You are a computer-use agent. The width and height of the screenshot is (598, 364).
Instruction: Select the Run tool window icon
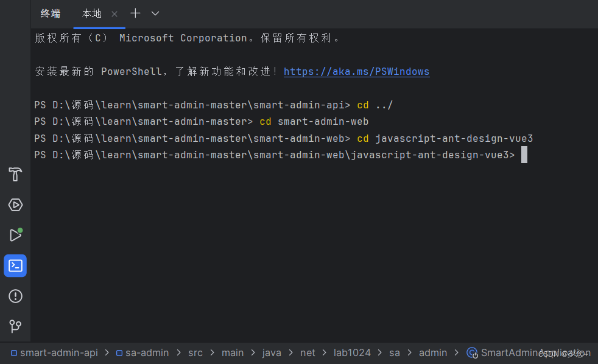(15, 235)
